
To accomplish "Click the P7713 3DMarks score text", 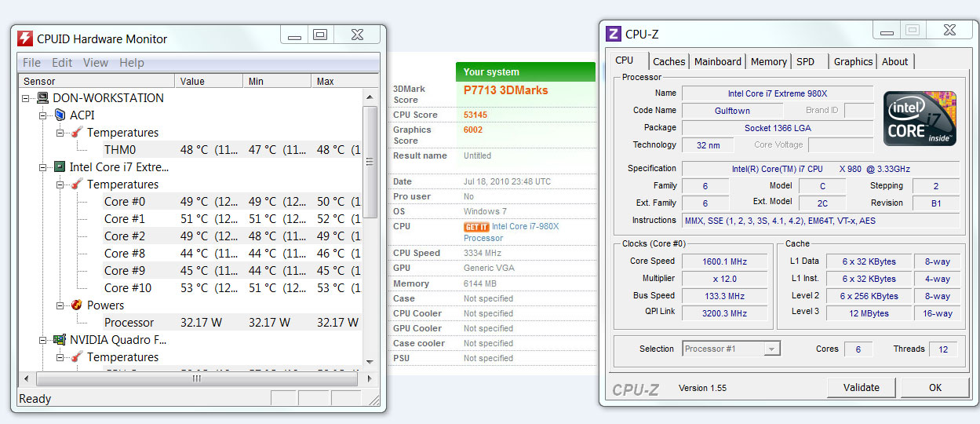I will [x=506, y=90].
